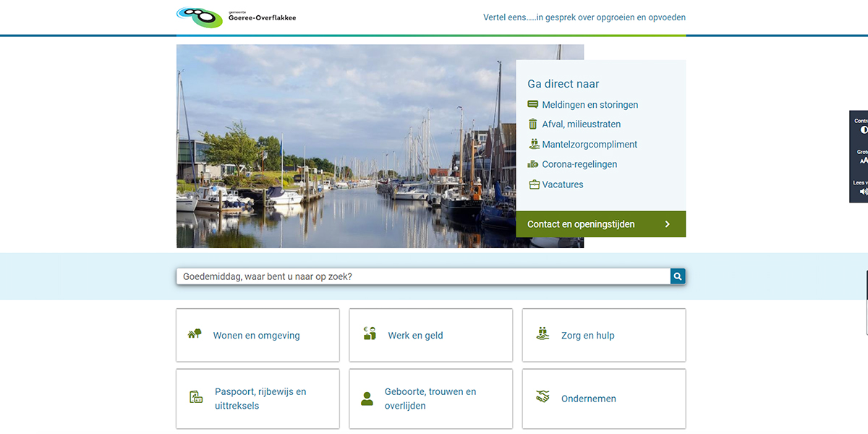Open Corona-regelingen

tap(579, 164)
